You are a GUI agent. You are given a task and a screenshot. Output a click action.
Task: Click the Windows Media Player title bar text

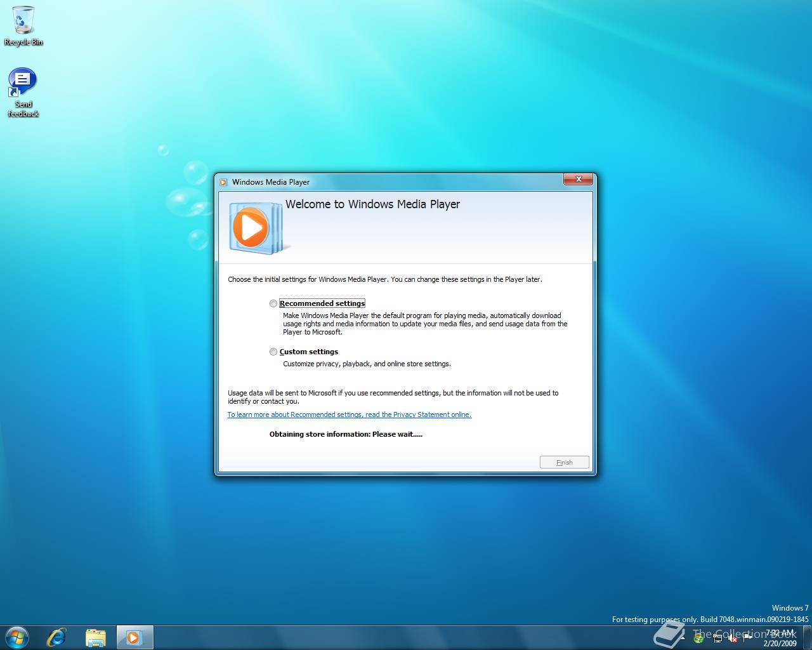point(271,182)
